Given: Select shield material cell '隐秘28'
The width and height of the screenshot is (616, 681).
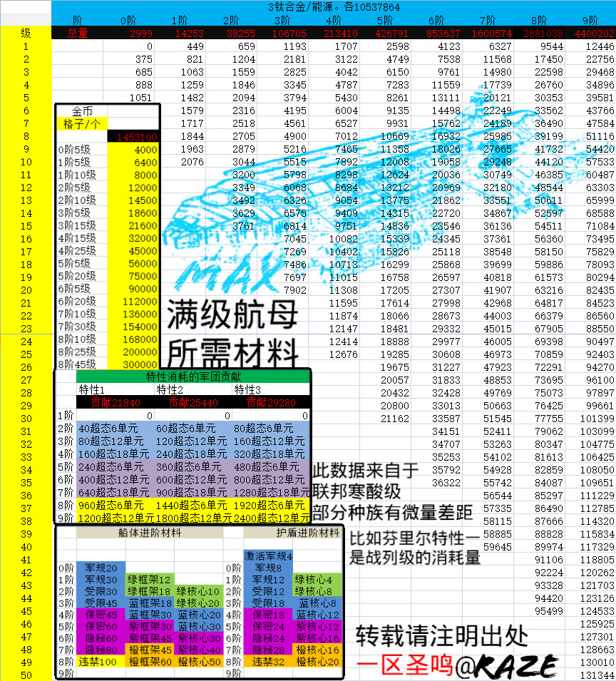Looking at the screenshot, I should coord(268,650).
